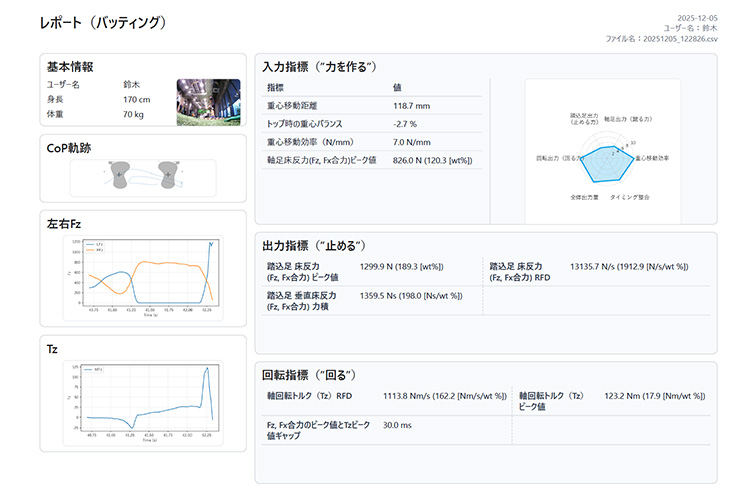Click the 指標 column header
This screenshot has width=750, height=500.
tap(276, 88)
